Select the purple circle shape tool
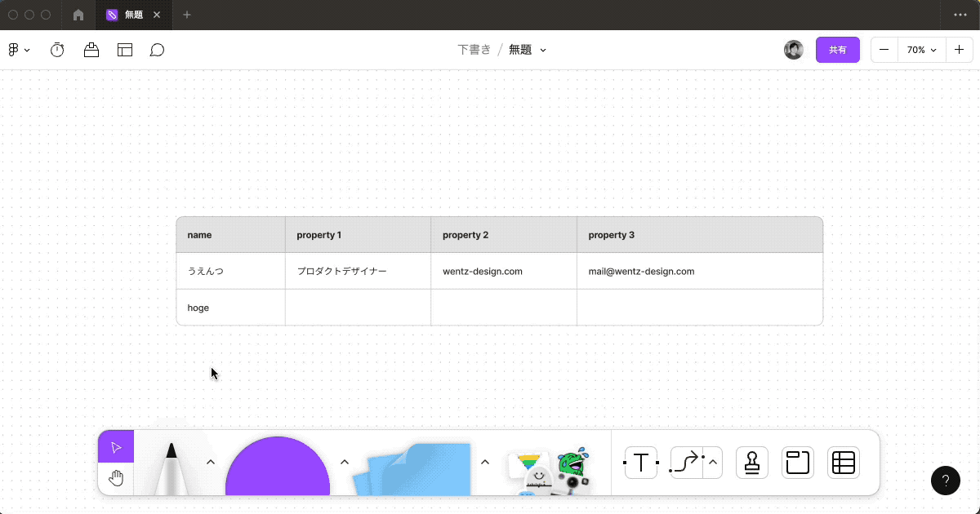 tap(278, 467)
